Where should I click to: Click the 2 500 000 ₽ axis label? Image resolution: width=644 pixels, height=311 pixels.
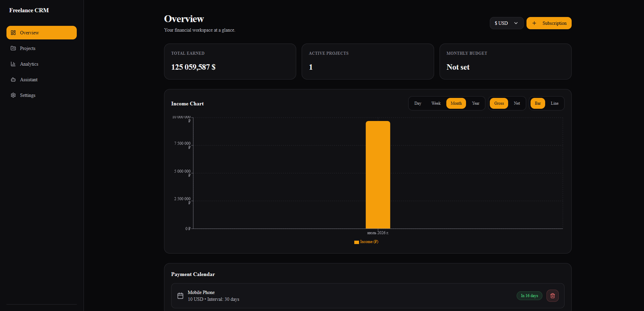click(x=182, y=201)
